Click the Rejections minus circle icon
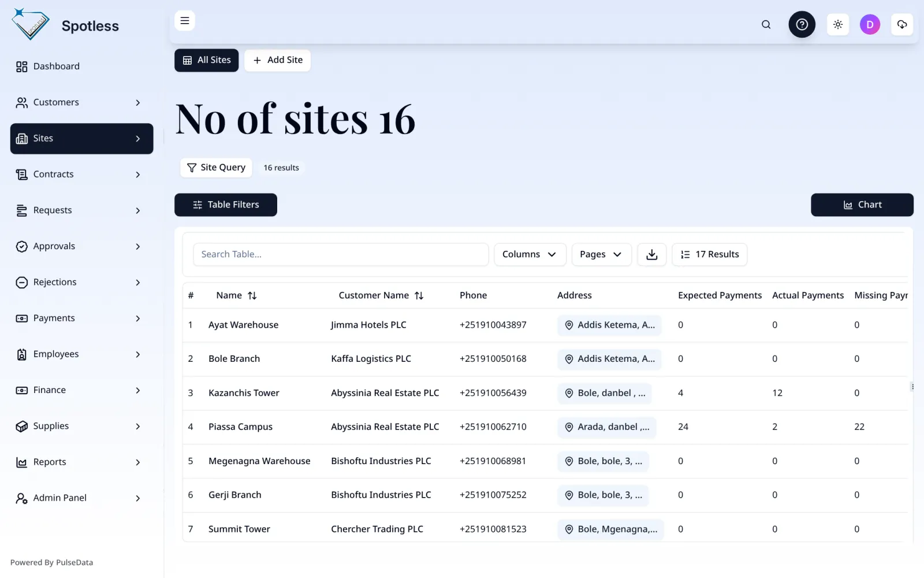924x578 pixels. tap(21, 282)
